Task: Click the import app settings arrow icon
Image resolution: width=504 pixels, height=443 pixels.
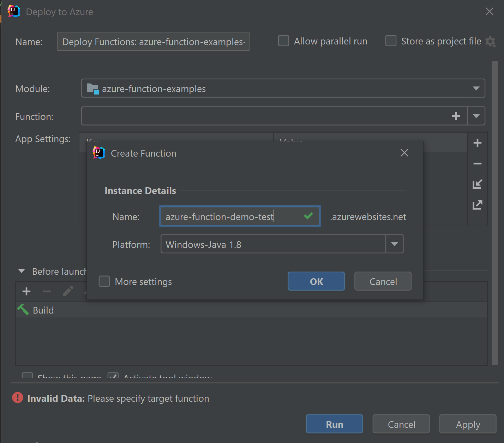Action: click(477, 184)
